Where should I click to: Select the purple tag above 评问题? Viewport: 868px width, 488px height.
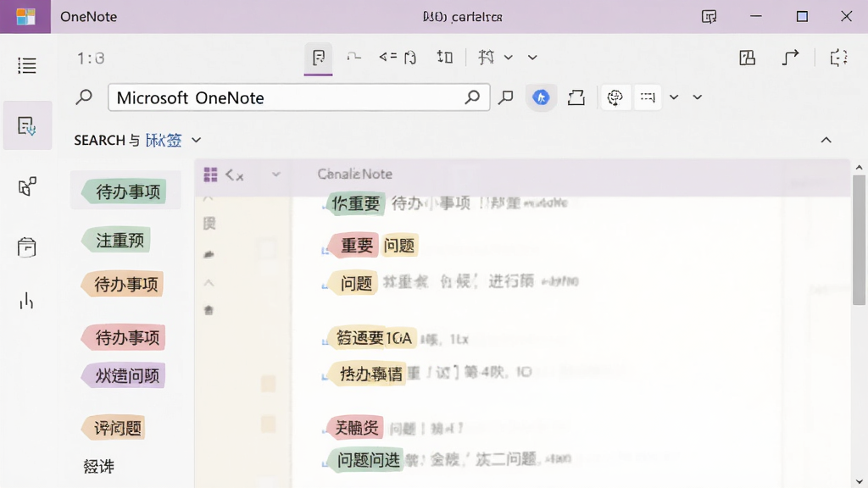(124, 375)
